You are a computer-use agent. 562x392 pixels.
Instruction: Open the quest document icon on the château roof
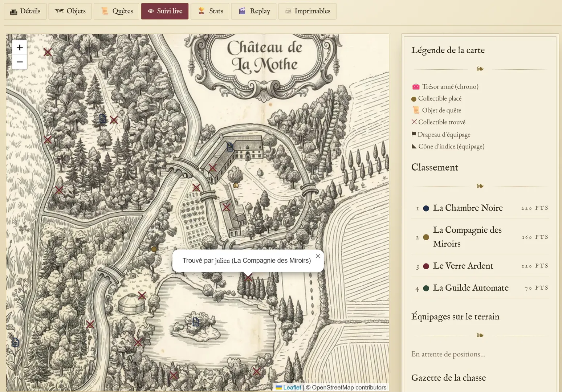point(230,147)
